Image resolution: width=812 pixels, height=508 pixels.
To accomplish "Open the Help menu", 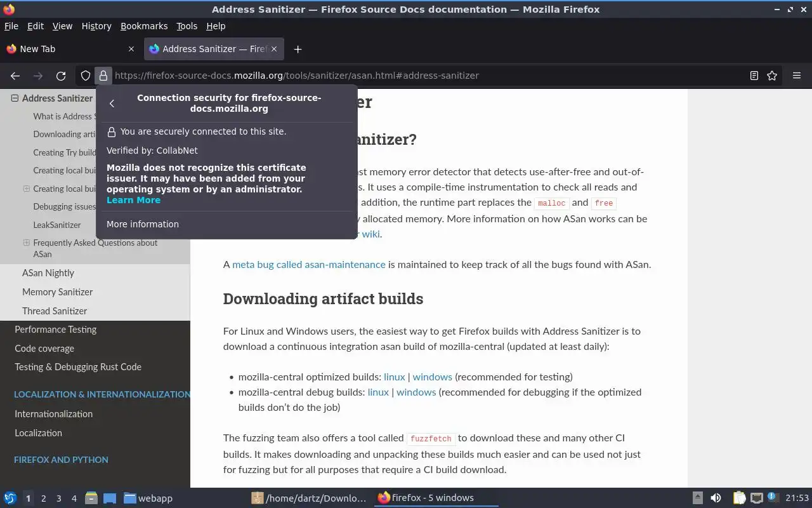I will (216, 26).
